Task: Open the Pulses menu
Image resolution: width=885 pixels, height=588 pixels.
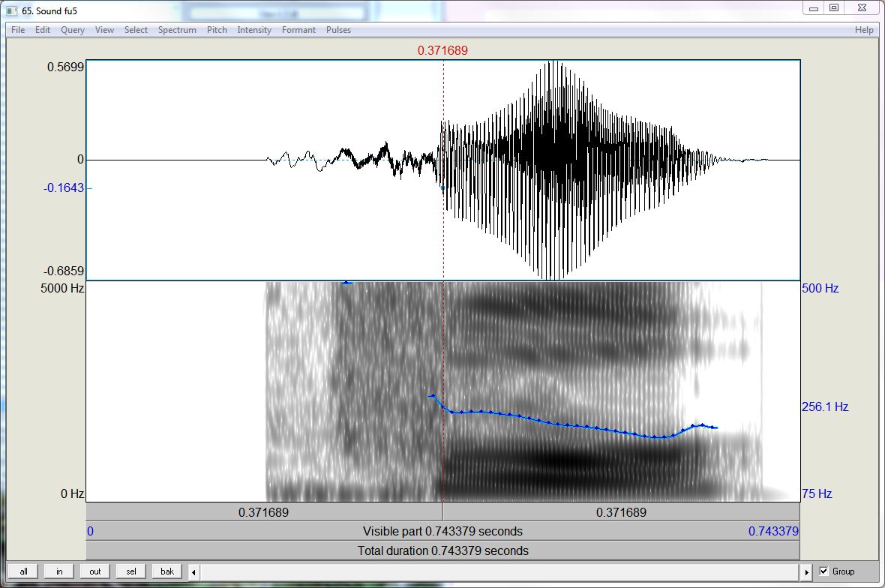Action: [339, 30]
